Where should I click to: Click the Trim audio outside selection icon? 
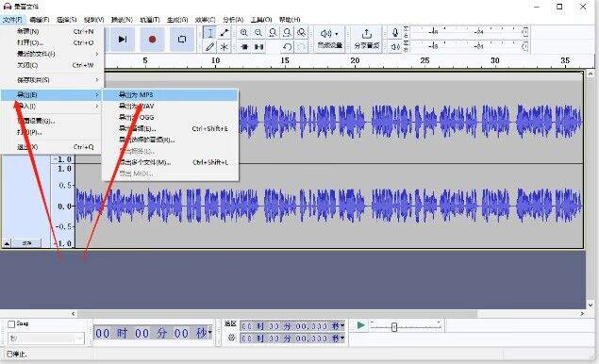pyautogui.click(x=244, y=47)
